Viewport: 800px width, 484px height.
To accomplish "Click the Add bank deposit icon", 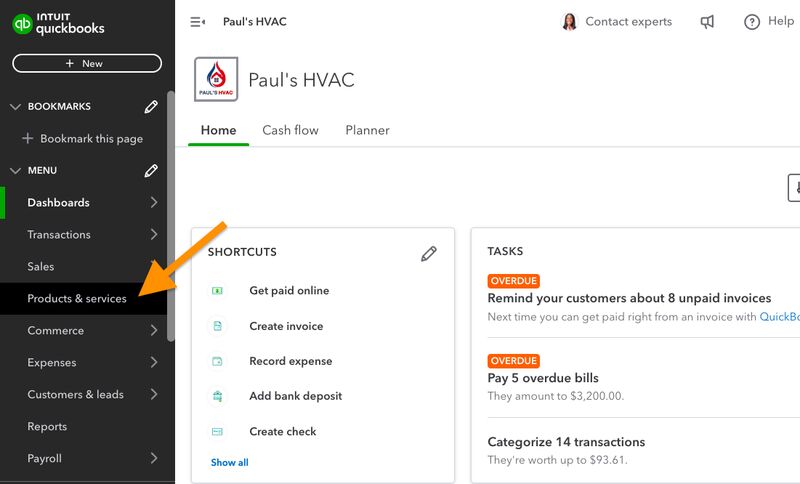I will click(x=217, y=396).
